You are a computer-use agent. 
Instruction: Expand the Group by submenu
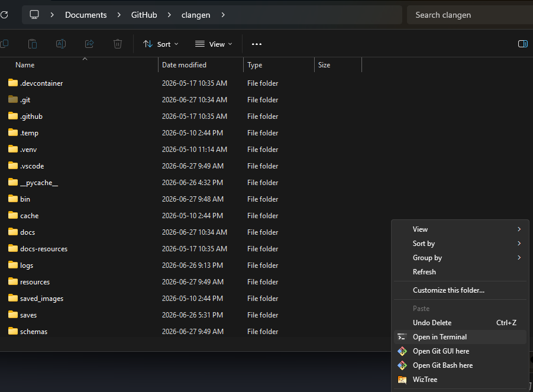(x=460, y=258)
